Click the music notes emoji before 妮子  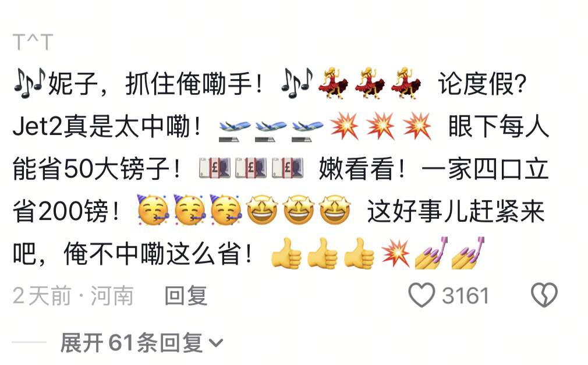point(30,83)
